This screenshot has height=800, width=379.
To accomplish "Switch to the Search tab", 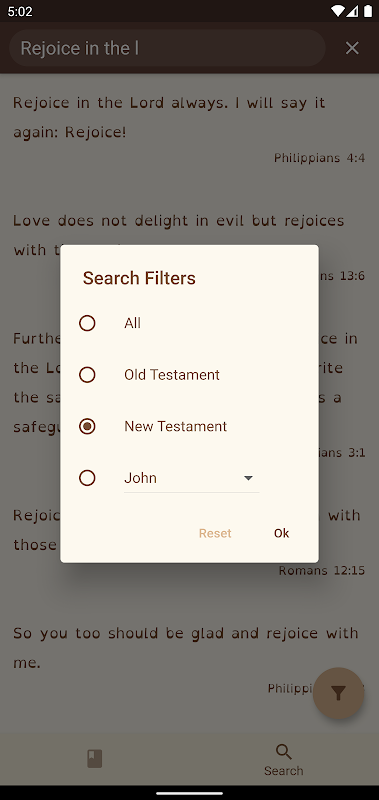I will [x=284, y=760].
